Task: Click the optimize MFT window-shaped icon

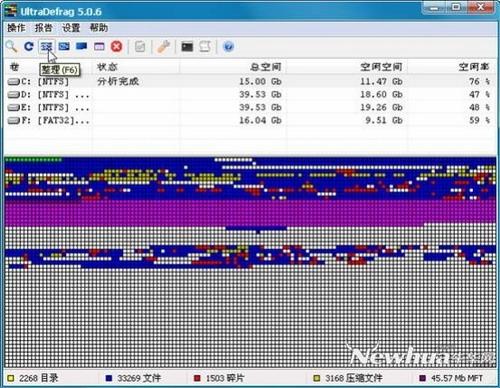Action: point(99,46)
